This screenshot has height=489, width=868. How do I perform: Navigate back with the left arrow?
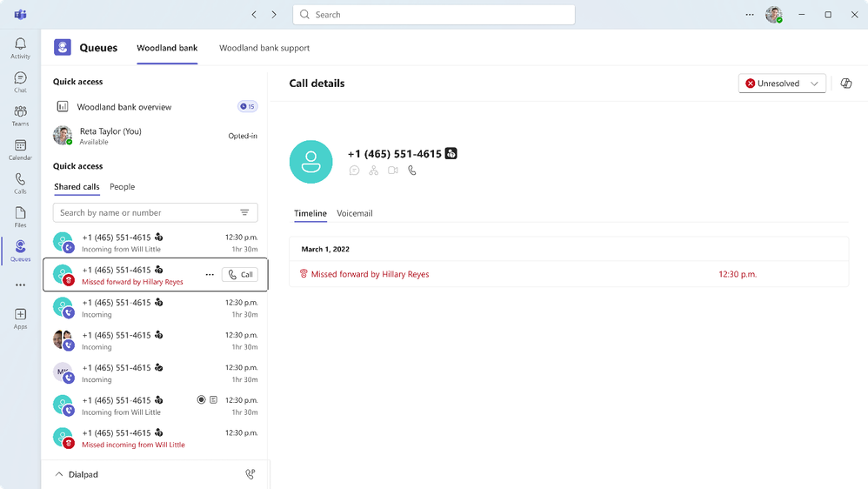point(254,15)
